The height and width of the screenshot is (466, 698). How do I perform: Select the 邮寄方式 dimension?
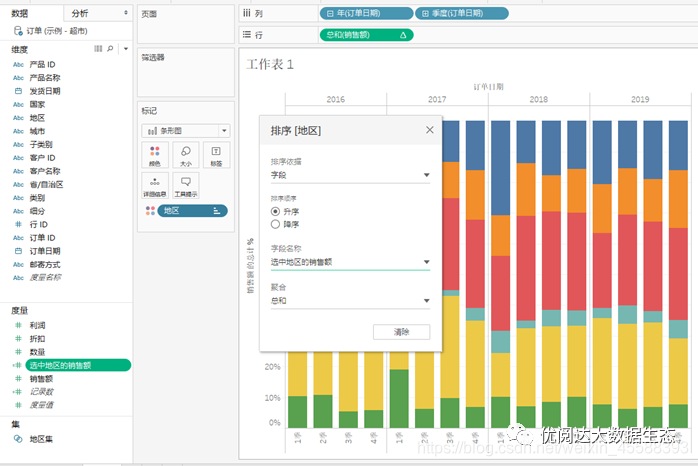click(x=45, y=264)
